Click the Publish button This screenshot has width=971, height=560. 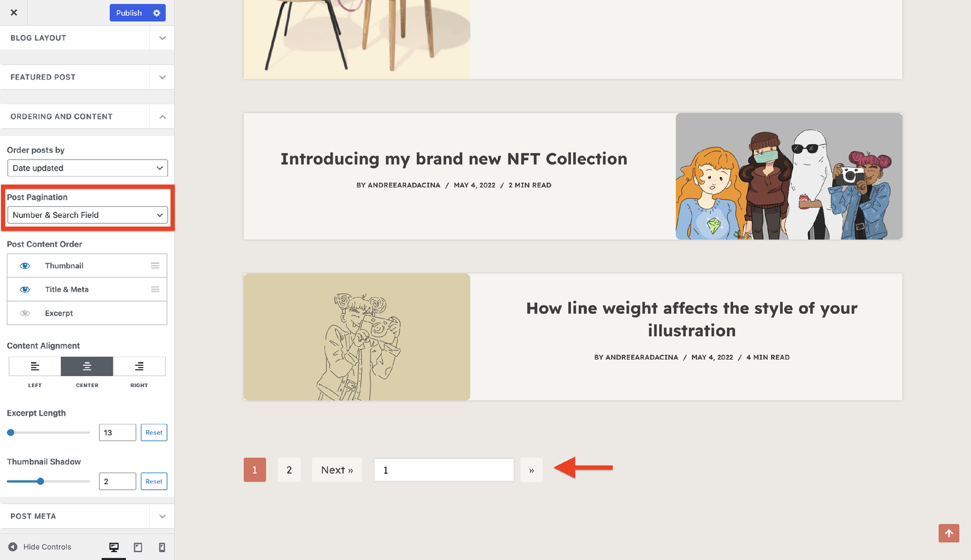point(129,13)
